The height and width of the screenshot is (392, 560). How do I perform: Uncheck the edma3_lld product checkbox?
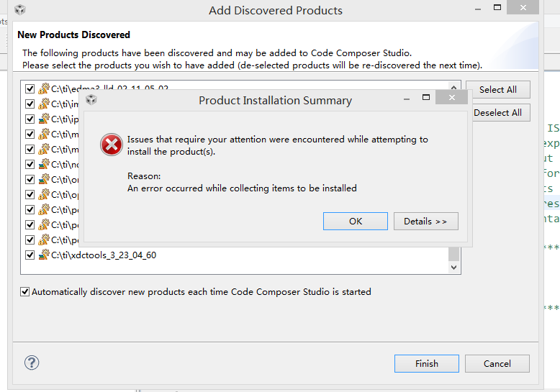click(x=30, y=89)
